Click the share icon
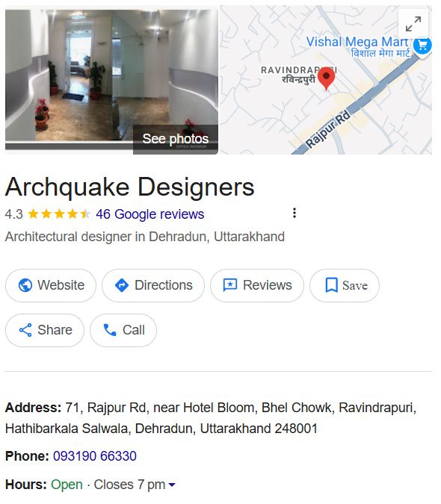 [x=25, y=330]
